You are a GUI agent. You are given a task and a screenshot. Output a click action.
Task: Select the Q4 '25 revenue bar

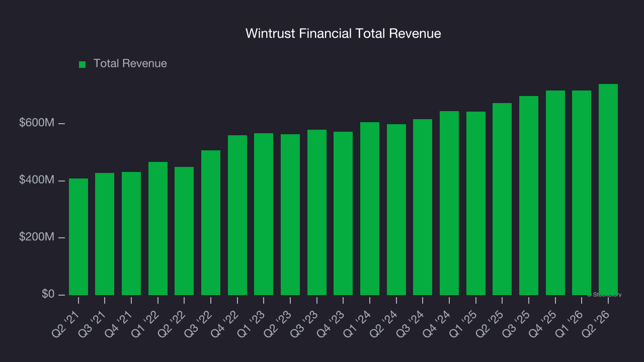(555, 193)
